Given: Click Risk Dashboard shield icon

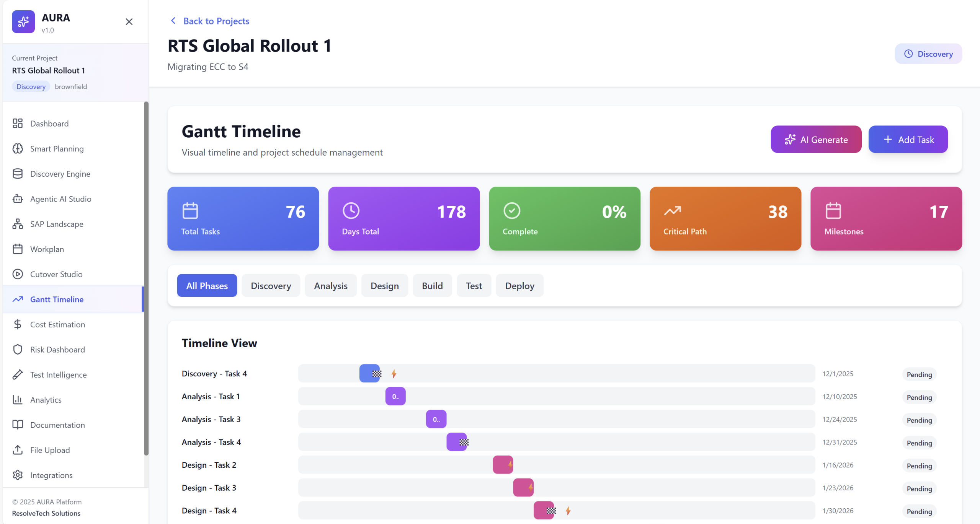Looking at the screenshot, I should tap(18, 350).
